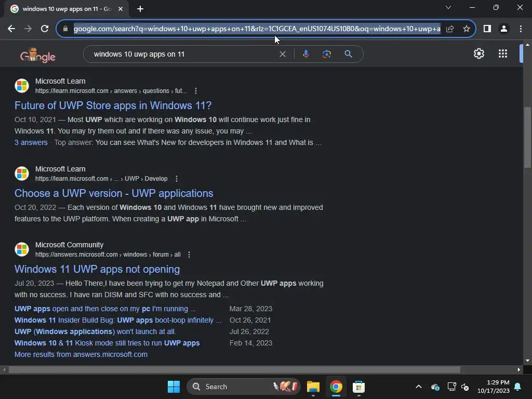The width and height of the screenshot is (532, 399).
Task: Open Insider Build Bug boot-loop link
Action: coord(118,320)
